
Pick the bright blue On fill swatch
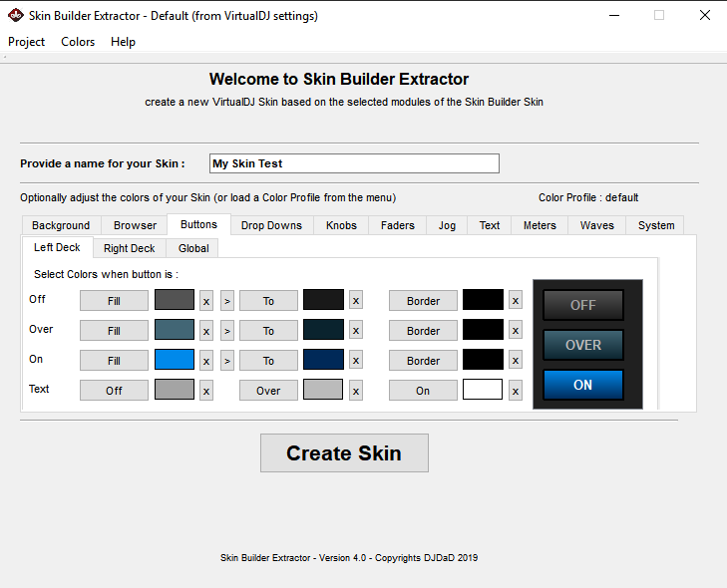(175, 360)
